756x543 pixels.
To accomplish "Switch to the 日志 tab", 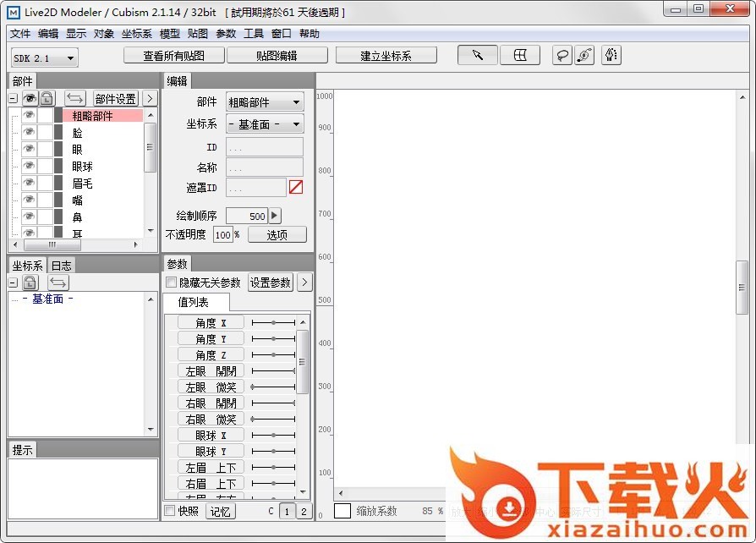I will [61, 266].
